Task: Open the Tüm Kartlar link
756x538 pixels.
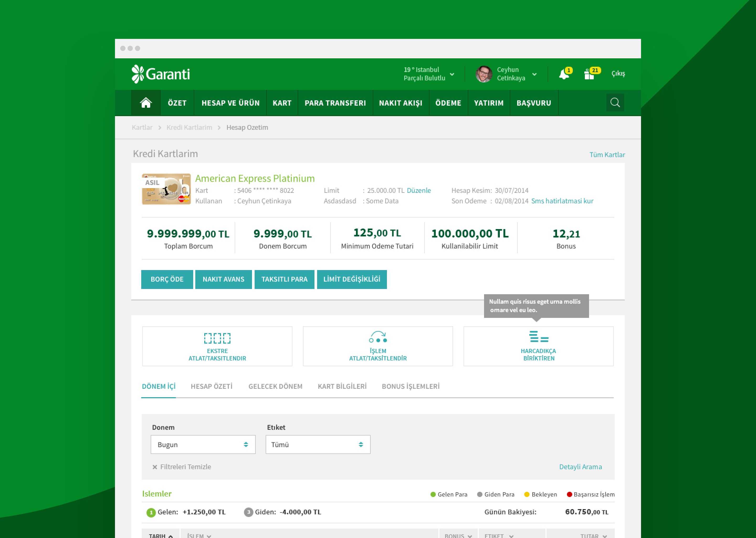Action: (x=607, y=155)
